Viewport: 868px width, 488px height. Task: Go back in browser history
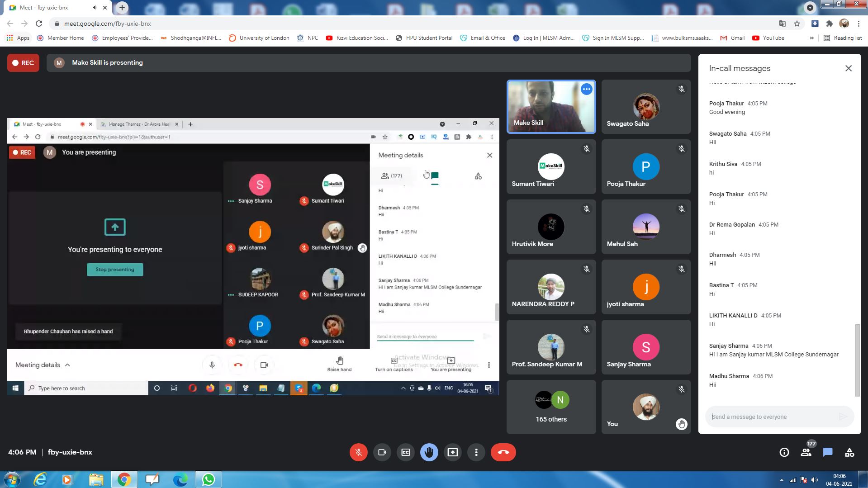pyautogui.click(x=10, y=24)
